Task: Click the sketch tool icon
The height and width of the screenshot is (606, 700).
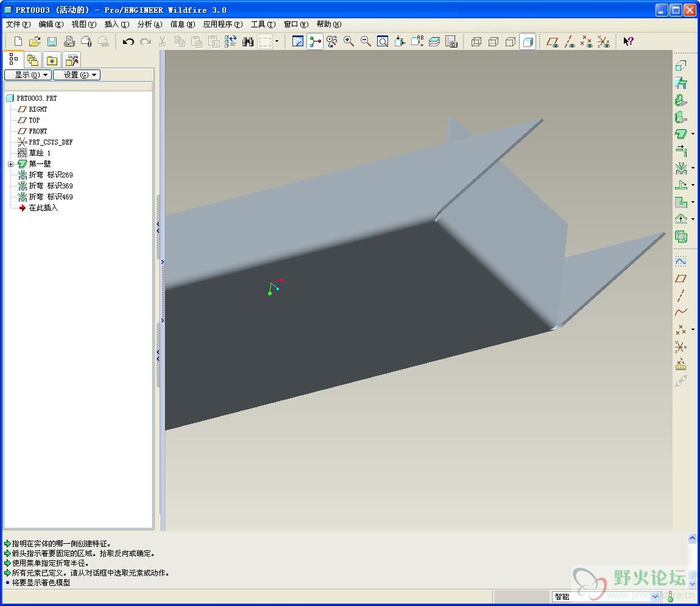Action: [x=681, y=262]
